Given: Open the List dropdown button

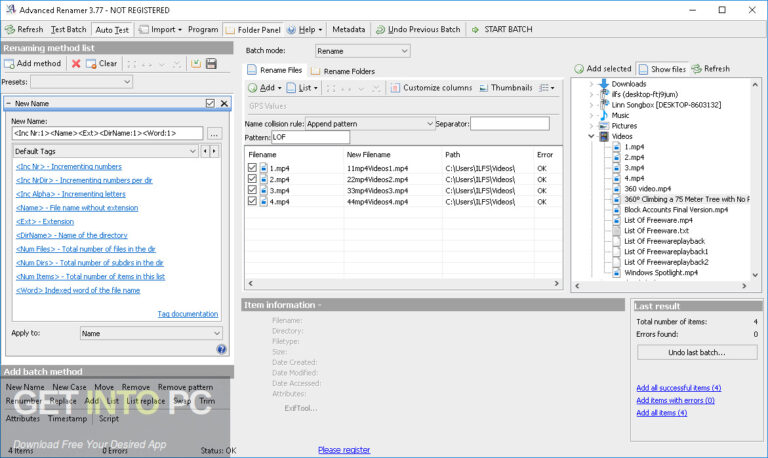Looking at the screenshot, I should (x=302, y=88).
